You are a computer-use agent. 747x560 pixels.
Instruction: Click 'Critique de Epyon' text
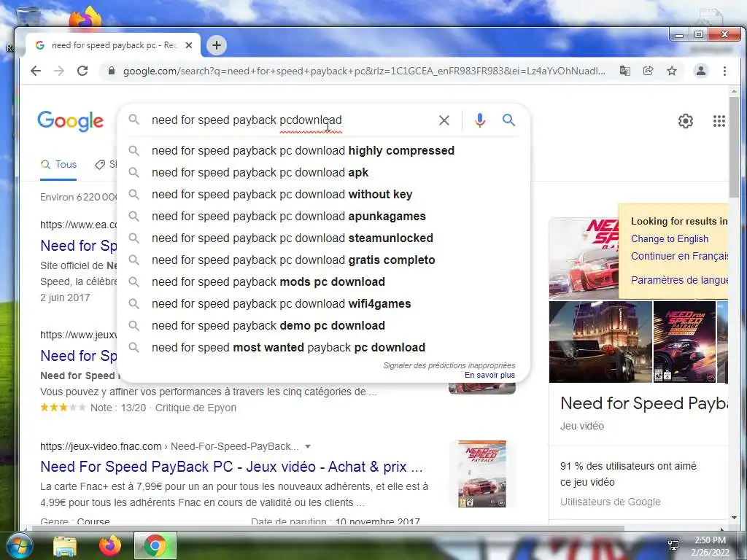[x=196, y=408]
